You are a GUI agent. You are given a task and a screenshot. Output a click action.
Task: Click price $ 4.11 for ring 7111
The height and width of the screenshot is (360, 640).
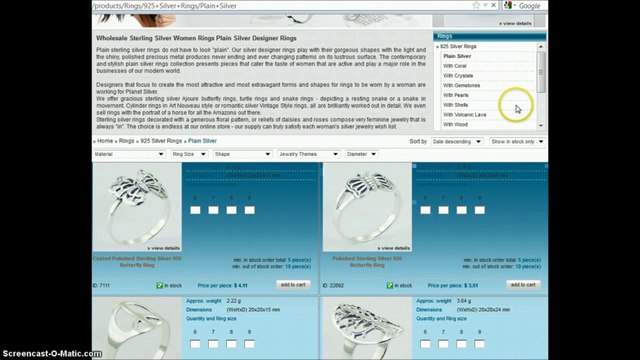[x=241, y=286]
